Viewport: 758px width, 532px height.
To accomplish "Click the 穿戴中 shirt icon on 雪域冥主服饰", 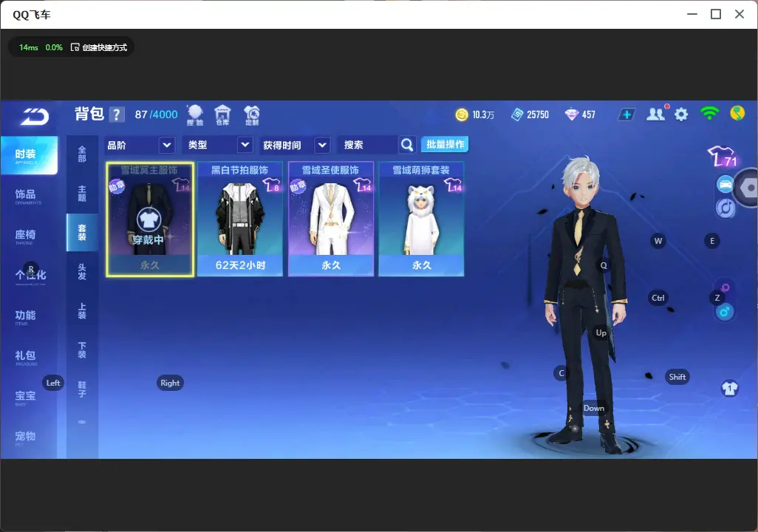I will tap(149, 220).
